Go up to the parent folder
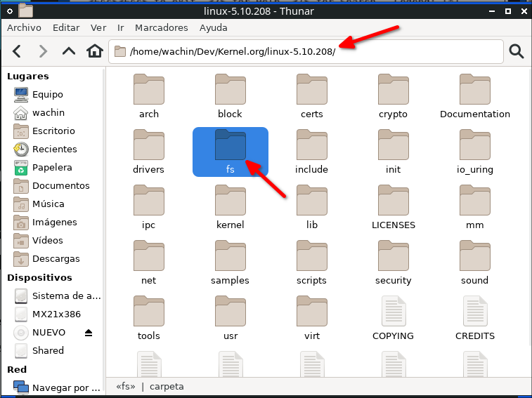The height and width of the screenshot is (398, 532). click(x=69, y=51)
